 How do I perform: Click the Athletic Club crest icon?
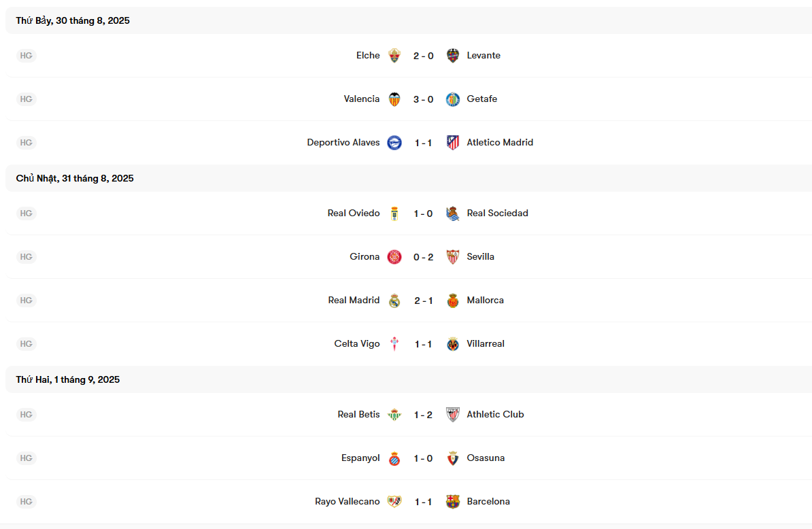coord(453,415)
